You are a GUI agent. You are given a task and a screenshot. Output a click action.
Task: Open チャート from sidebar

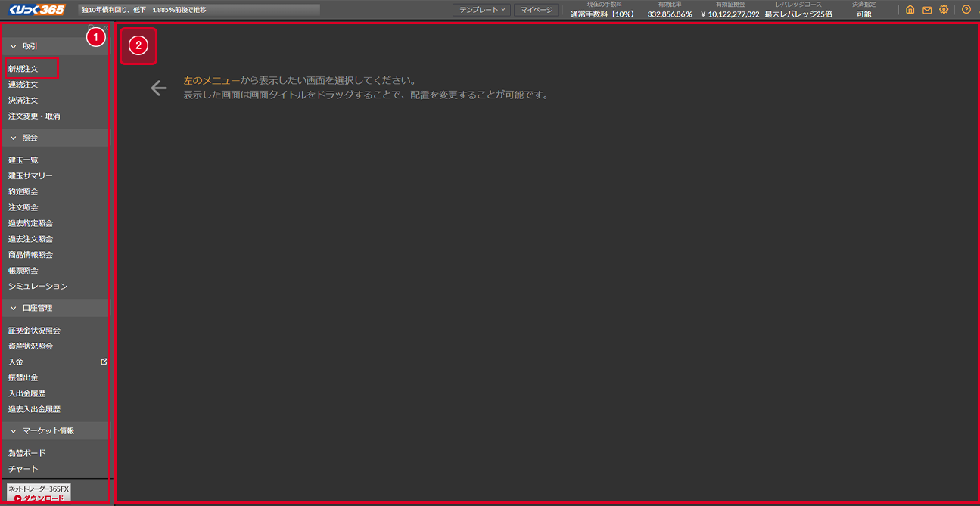(23, 469)
